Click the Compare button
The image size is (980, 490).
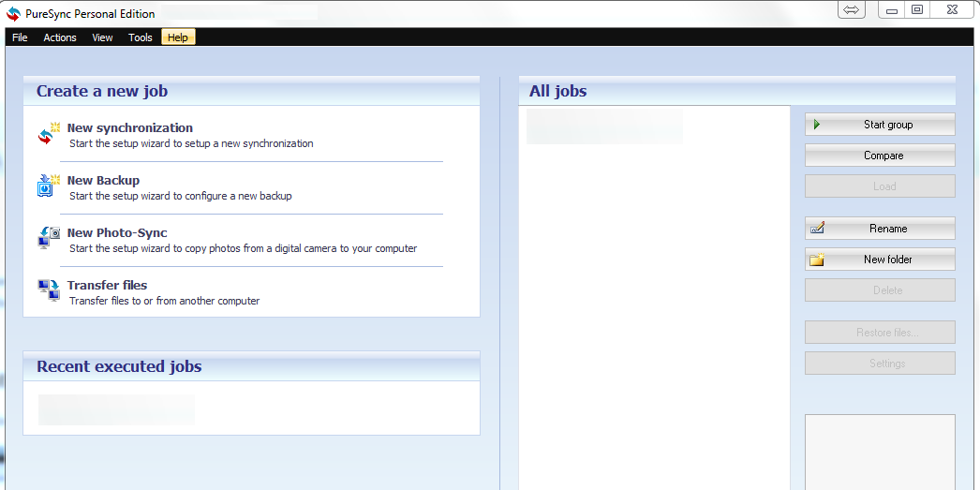880,156
